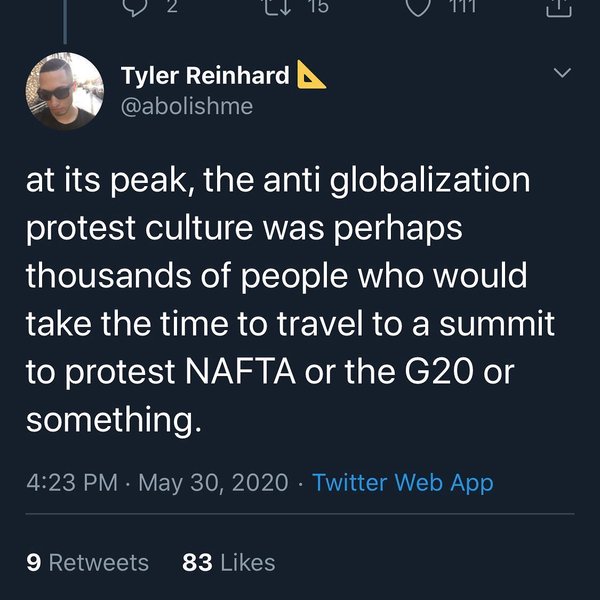Expand the tweet options chevron
The image size is (600, 600).
(x=562, y=73)
